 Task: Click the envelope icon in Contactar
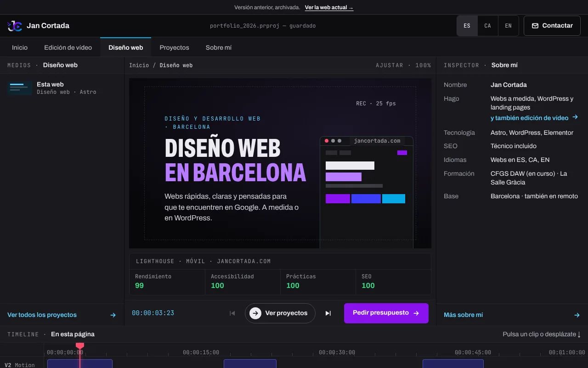tap(535, 26)
